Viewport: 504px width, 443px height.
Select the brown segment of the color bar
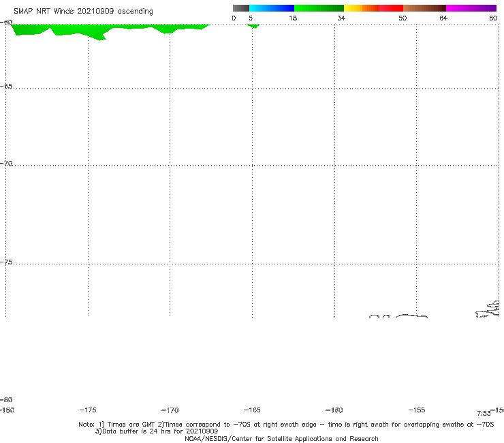[424, 8]
